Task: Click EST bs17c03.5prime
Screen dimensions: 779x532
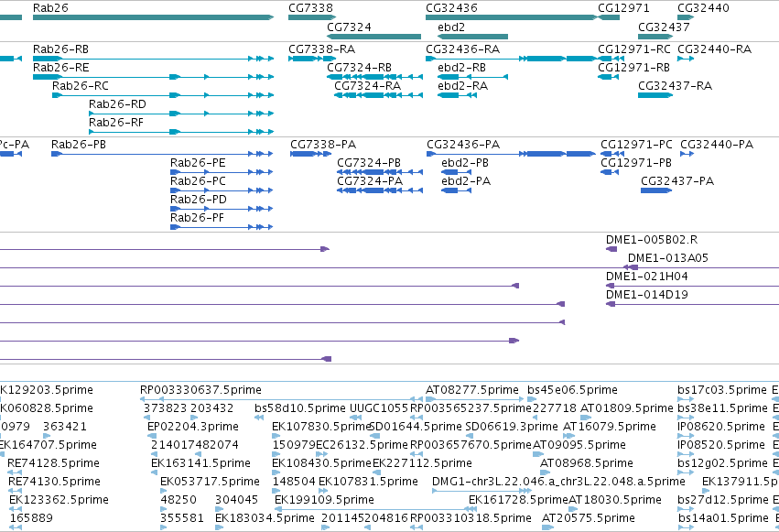Action: (x=722, y=390)
